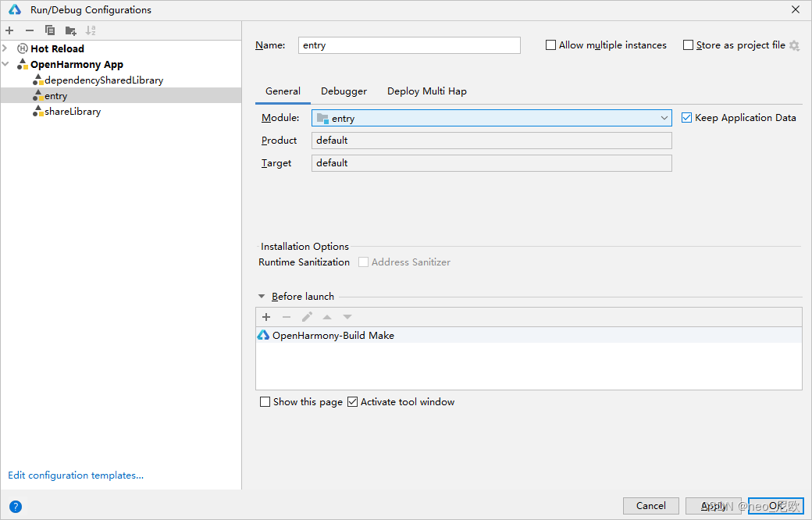Open help for Run/Debug Configurations
This screenshot has width=812, height=520.
tap(16, 507)
